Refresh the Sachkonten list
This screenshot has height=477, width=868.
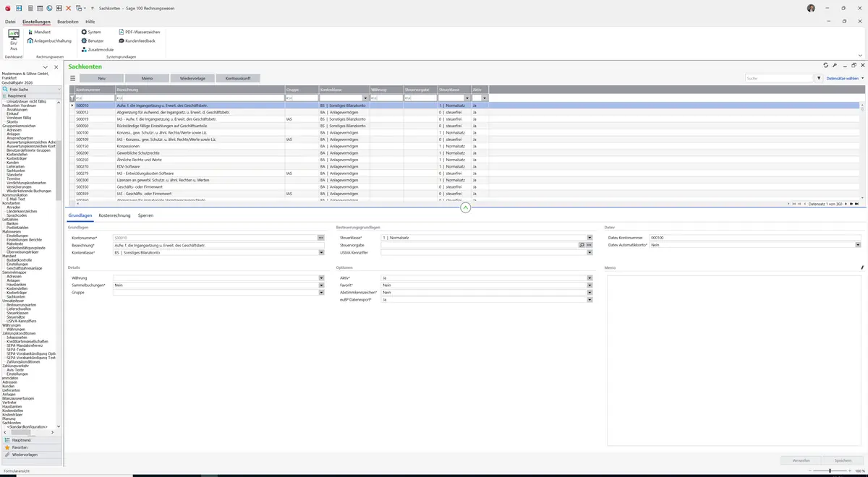(x=826, y=65)
